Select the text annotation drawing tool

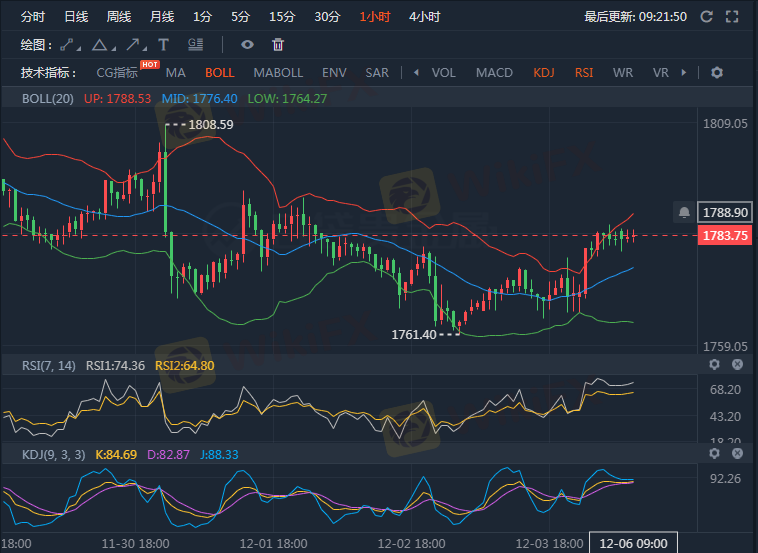164,45
